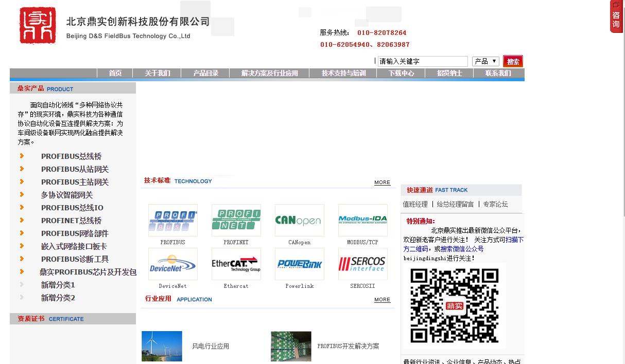Viewport: 625px width, 364px height.
Task: Open 关于我们 menu item
Action: [157, 74]
